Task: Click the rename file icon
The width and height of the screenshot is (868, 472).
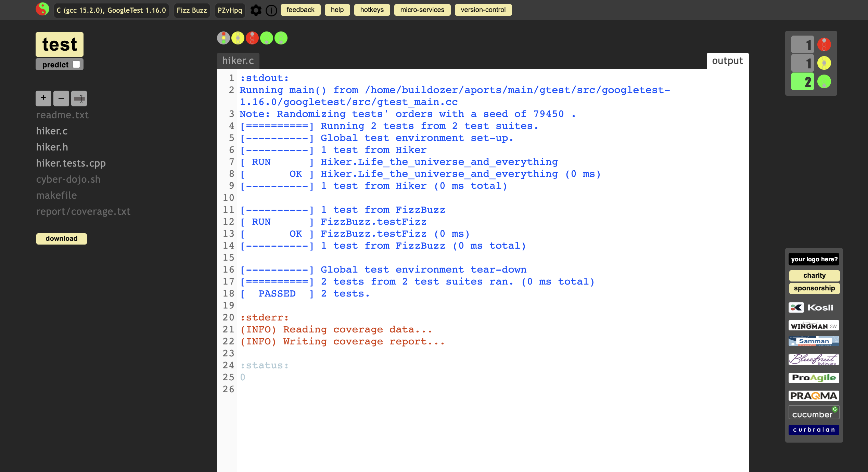Action: pos(79,98)
